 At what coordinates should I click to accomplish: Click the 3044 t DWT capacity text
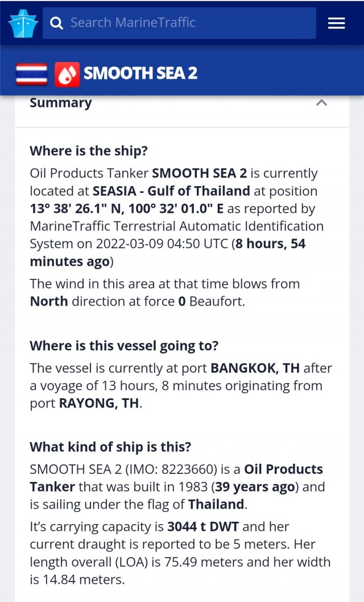203,526
